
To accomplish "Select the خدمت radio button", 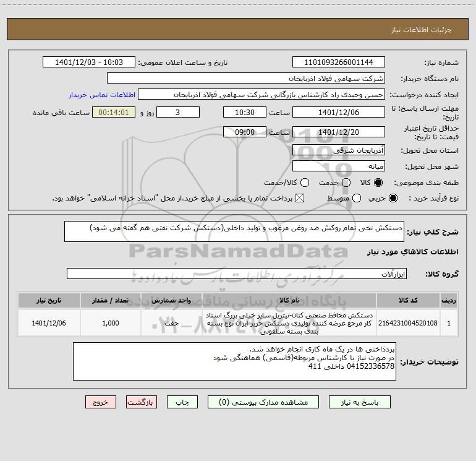I will [346, 183].
